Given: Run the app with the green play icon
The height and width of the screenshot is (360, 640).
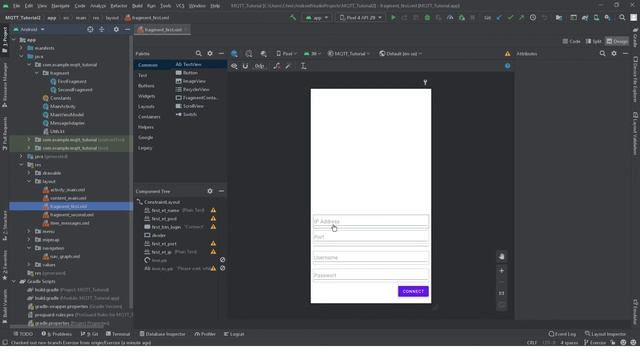Looking at the screenshot, I should [393, 18].
